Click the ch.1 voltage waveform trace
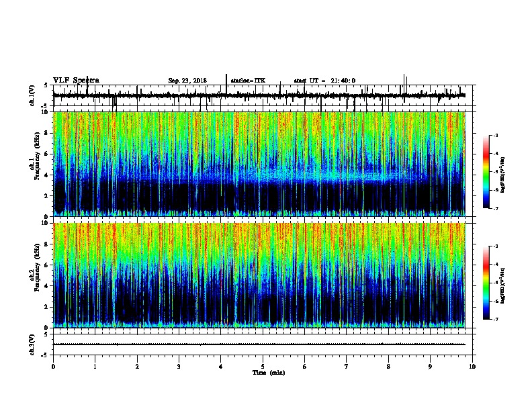Screen dimensions: 532x411 (259, 95)
